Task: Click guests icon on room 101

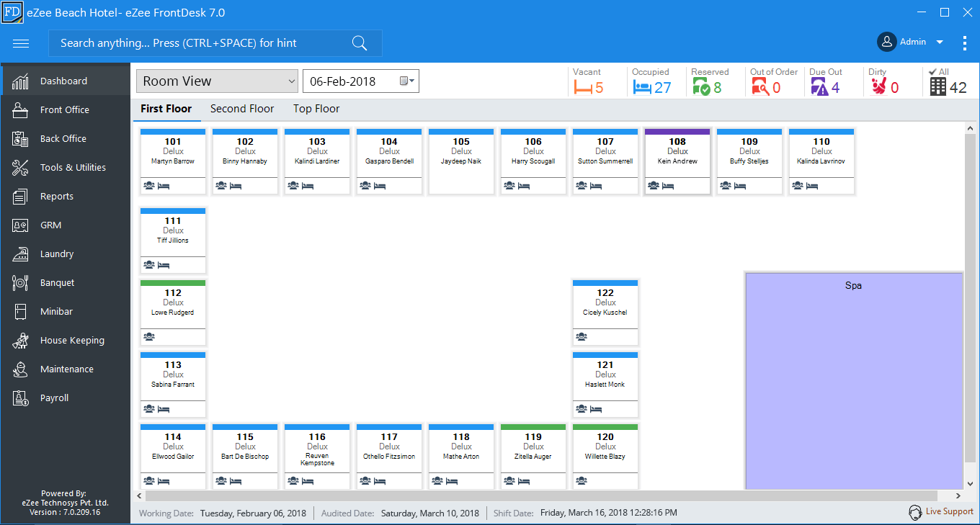Action: [149, 186]
